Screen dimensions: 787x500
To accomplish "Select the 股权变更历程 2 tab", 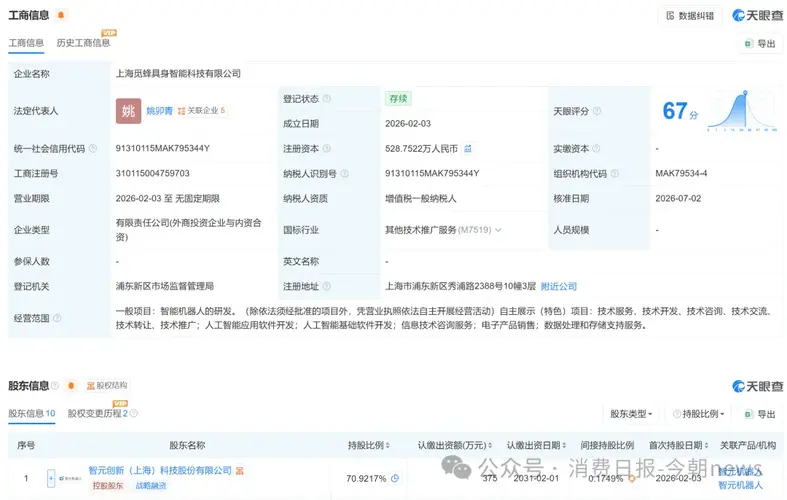I will [98, 414].
